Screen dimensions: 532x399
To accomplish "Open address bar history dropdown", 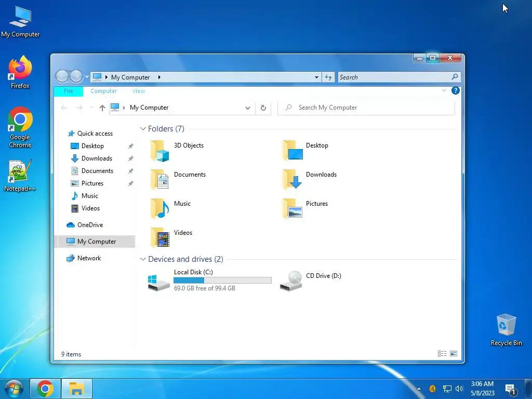I will point(248,108).
